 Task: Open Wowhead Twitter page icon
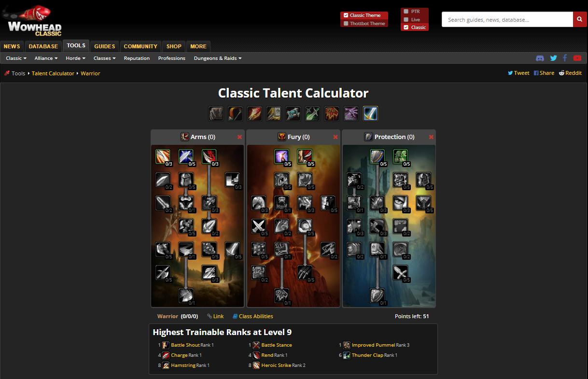[553, 58]
